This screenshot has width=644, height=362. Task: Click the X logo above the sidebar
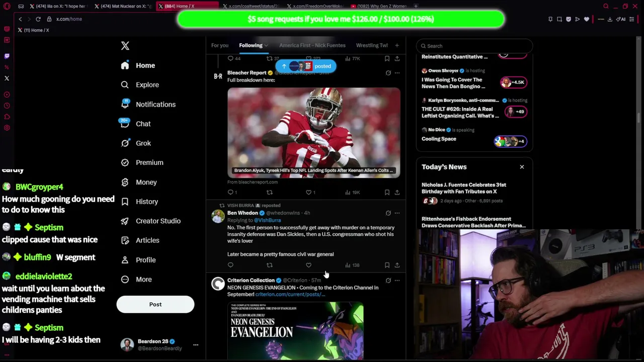125,46
